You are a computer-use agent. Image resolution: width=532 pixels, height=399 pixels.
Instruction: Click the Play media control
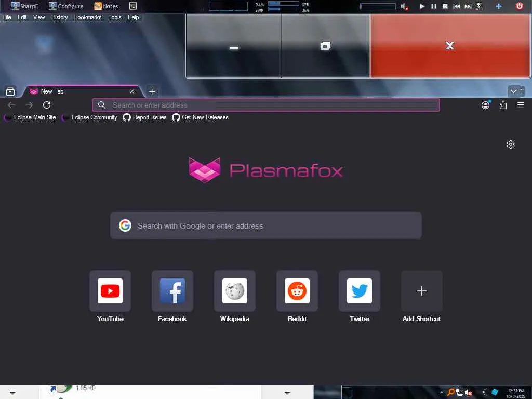[x=422, y=6]
